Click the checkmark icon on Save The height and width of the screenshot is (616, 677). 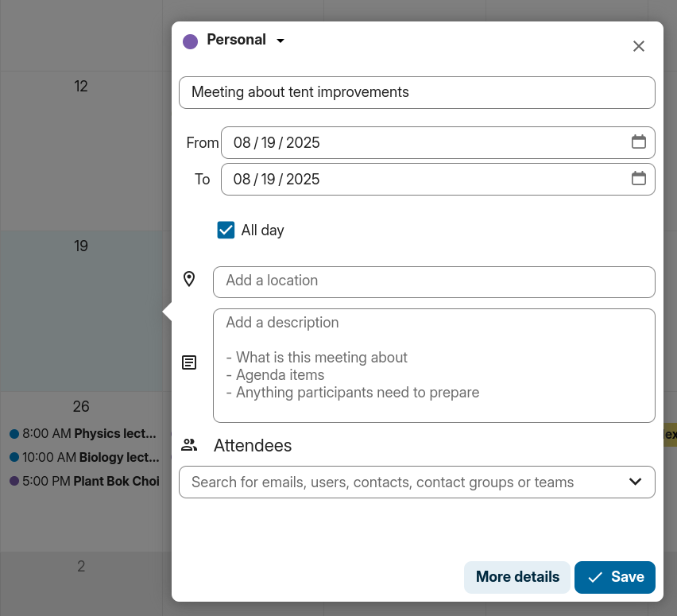[595, 578]
